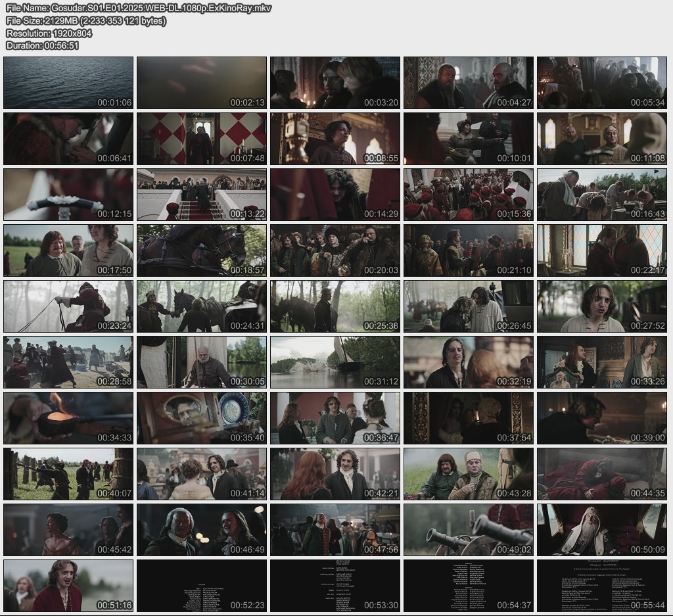Image resolution: width=673 pixels, height=616 pixels.
Task: Open the credits thumbnail stamped 00:53:30
Action: [x=335, y=586]
